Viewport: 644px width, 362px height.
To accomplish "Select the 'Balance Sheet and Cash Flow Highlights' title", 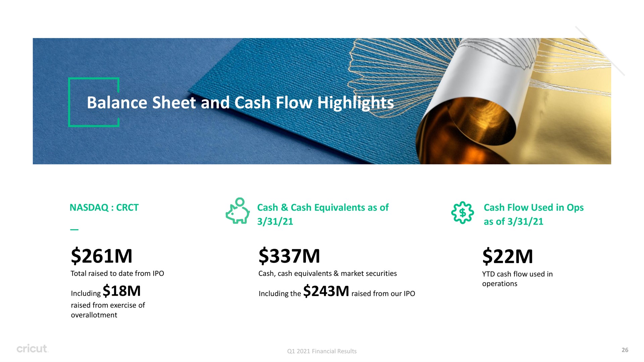I will click(x=240, y=103).
